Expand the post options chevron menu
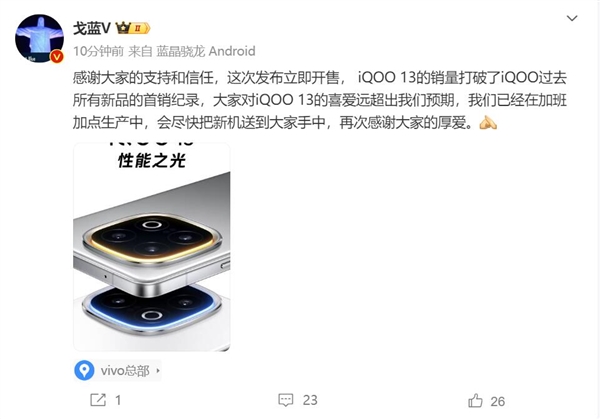Image resolution: width=600 pixels, height=419 pixels. [x=572, y=18]
